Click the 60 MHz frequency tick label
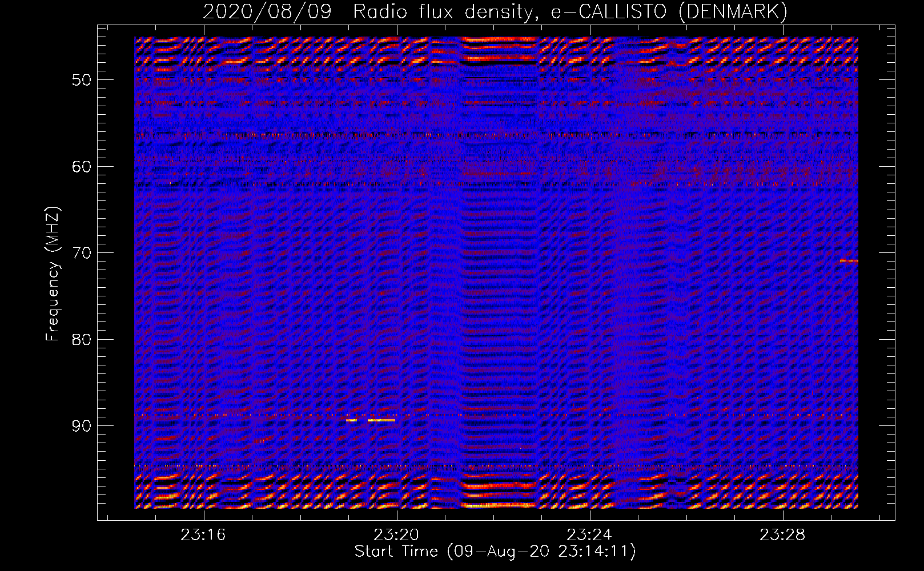The height and width of the screenshot is (571, 924). click(x=82, y=167)
